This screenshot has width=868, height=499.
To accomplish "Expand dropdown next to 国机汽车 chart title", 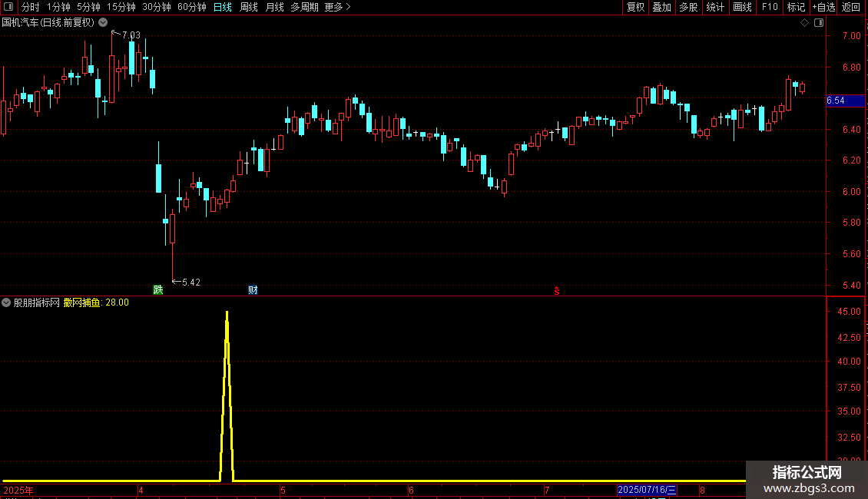I will tap(103, 23).
